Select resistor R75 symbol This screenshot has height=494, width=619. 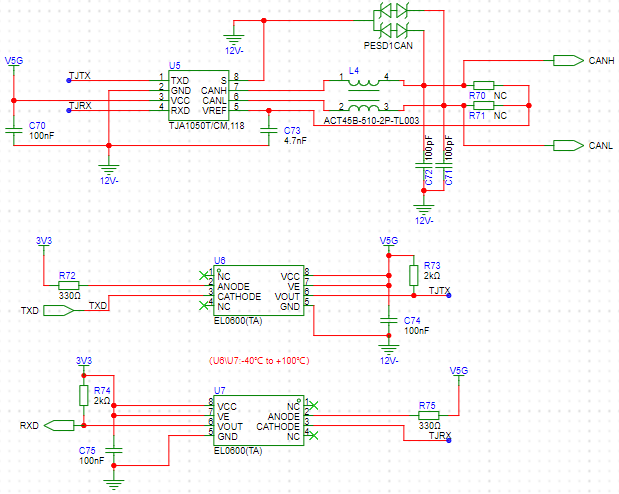429,415
